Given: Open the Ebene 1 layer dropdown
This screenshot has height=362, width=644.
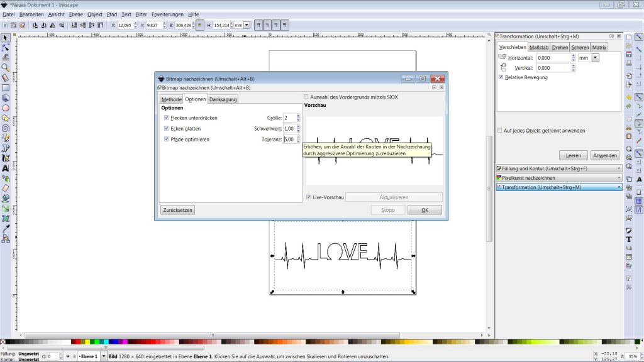Looking at the screenshot, I should [104, 356].
